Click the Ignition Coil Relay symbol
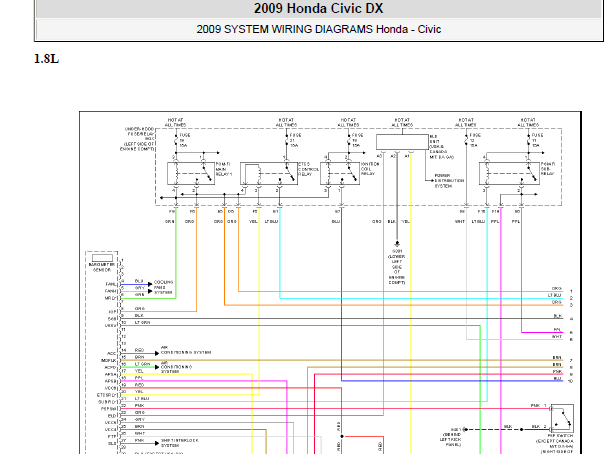The image size is (605, 454). 340,174
